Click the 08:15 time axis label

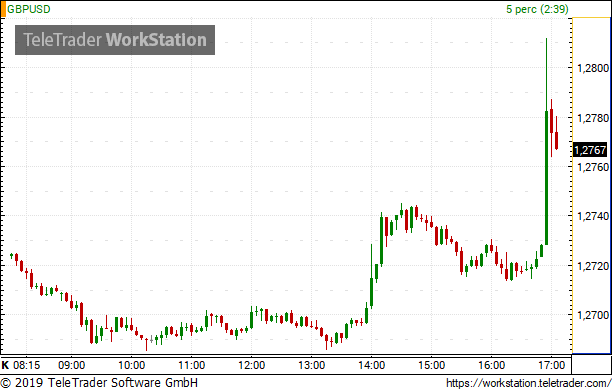(27, 365)
